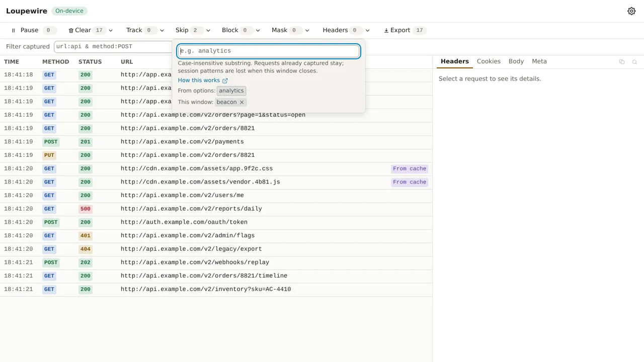644x362 pixels.
Task: Export the 17 captured requests
Action: pos(404,30)
